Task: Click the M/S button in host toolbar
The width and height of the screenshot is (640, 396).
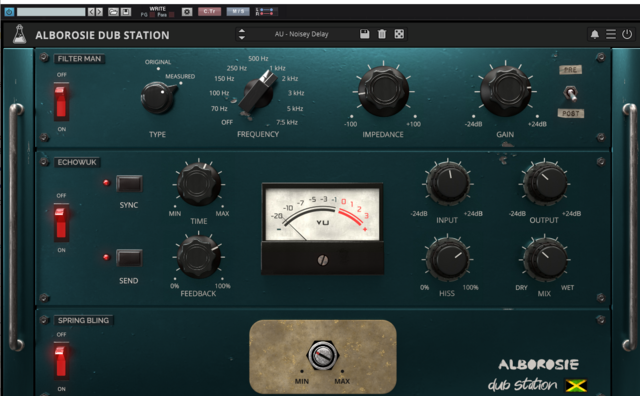Action: (238, 11)
